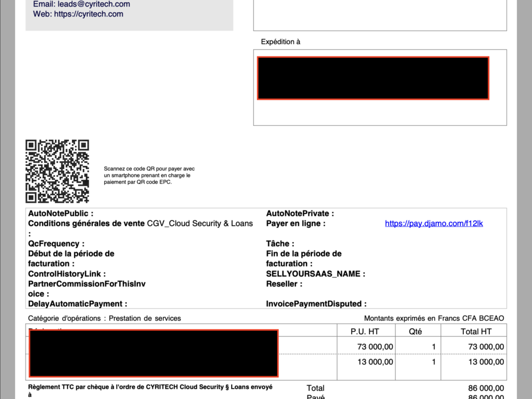532x399 pixels.
Task: Click the EPC payment QR code
Action: point(57,171)
